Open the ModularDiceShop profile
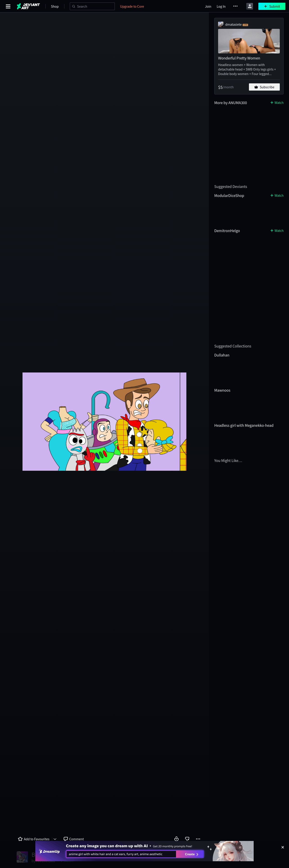289x868 pixels. pos(229,196)
